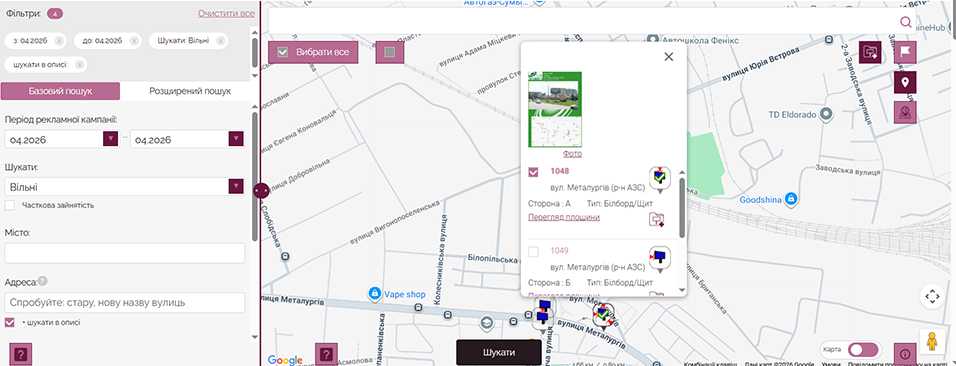Click the location pin icon button
This screenshot has width=956, height=366.
point(905,82)
